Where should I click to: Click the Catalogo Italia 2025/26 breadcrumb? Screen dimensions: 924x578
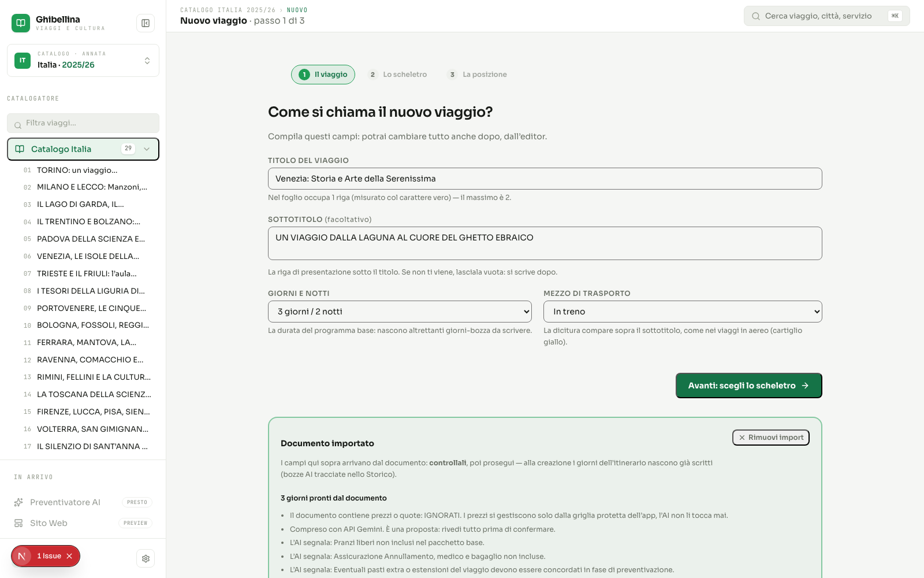click(x=228, y=10)
